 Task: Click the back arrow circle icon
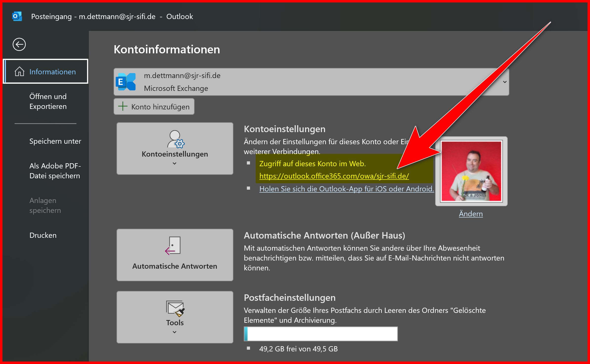(x=19, y=44)
